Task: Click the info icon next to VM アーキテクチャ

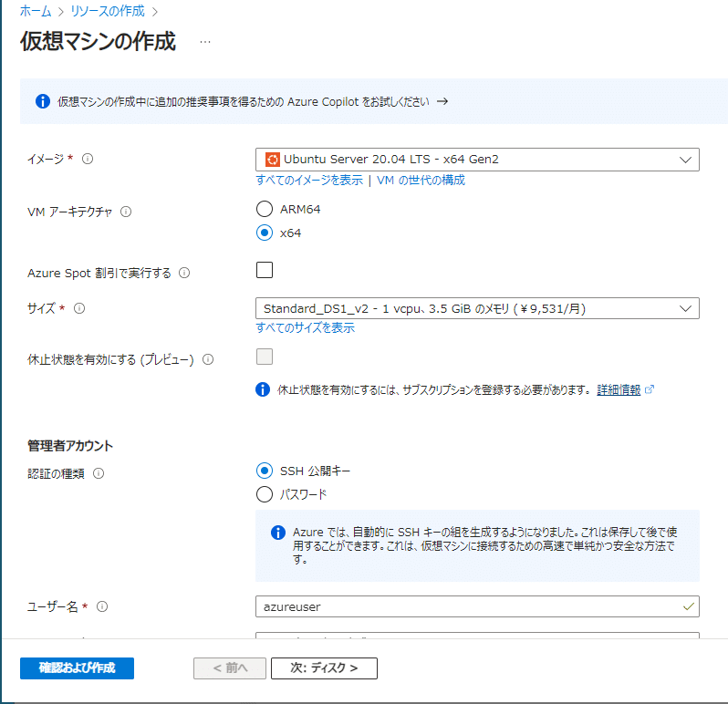Action: (x=126, y=212)
